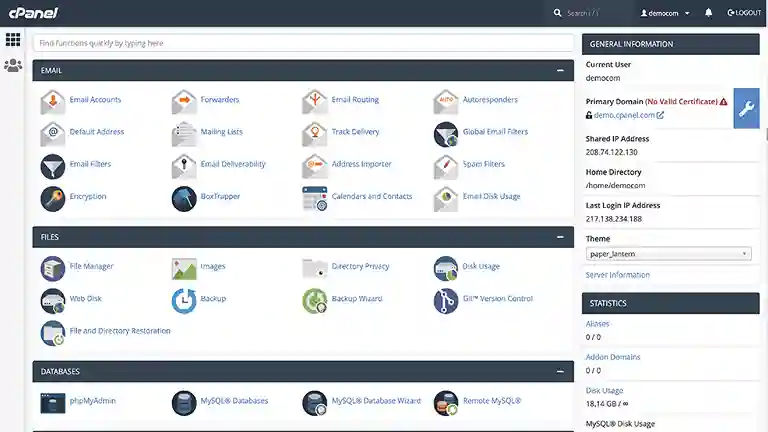
Task: Select the /home/democom directory text
Action: pyautogui.click(x=615, y=186)
